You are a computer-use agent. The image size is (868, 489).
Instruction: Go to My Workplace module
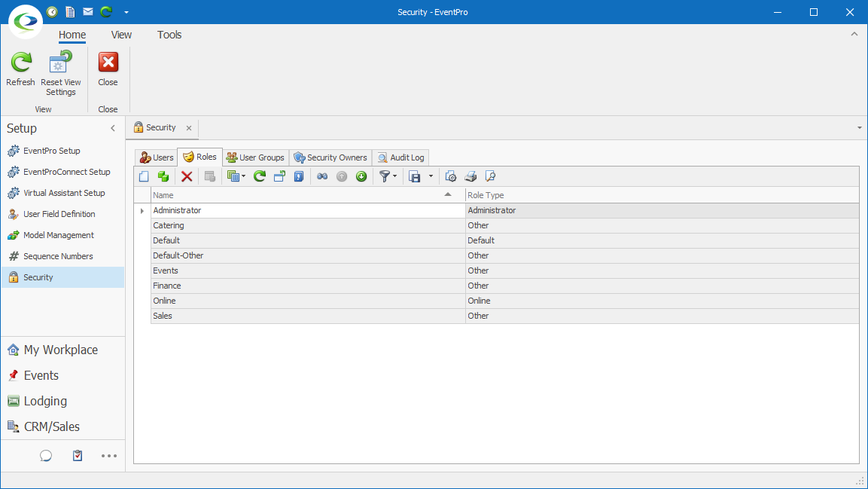click(x=62, y=350)
